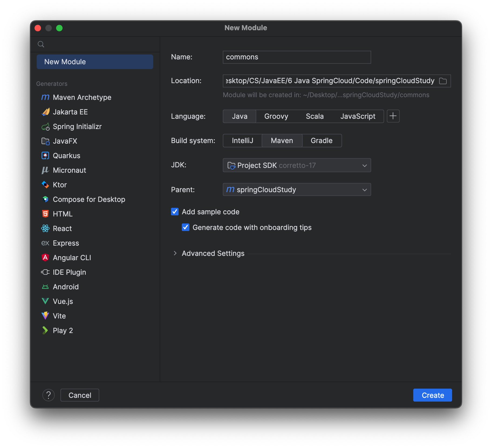
Task: Click inside the Name input field
Action: [296, 57]
